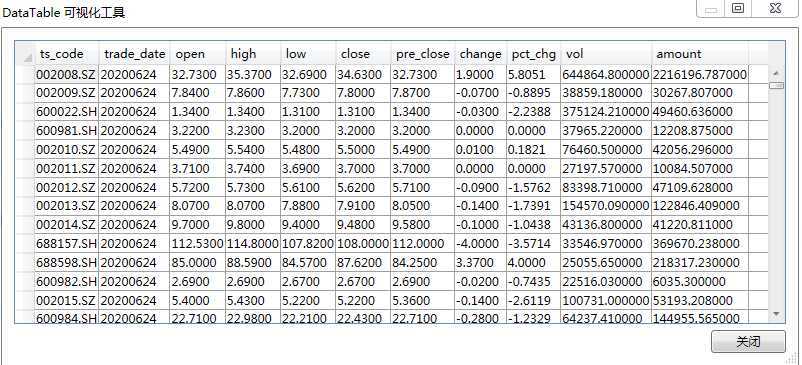Select cell 600981.SH
Screen dimensions: 802x365
pos(66,131)
